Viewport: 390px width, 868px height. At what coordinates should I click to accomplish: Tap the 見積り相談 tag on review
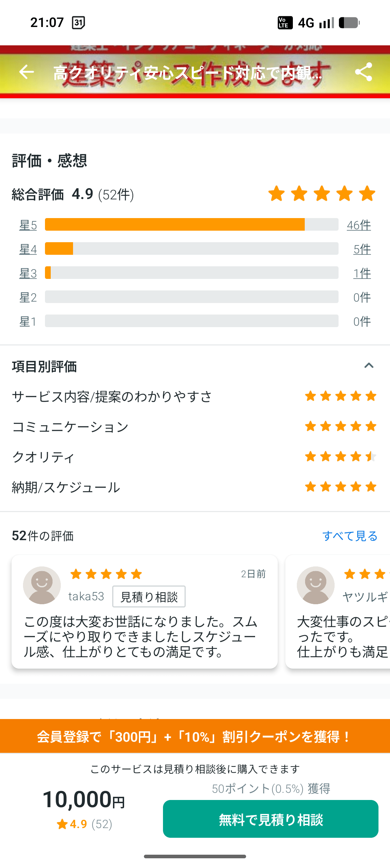click(149, 597)
